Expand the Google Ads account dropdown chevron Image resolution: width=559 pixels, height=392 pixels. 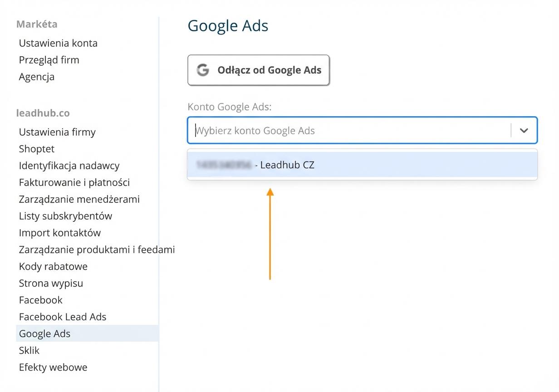[x=524, y=131]
